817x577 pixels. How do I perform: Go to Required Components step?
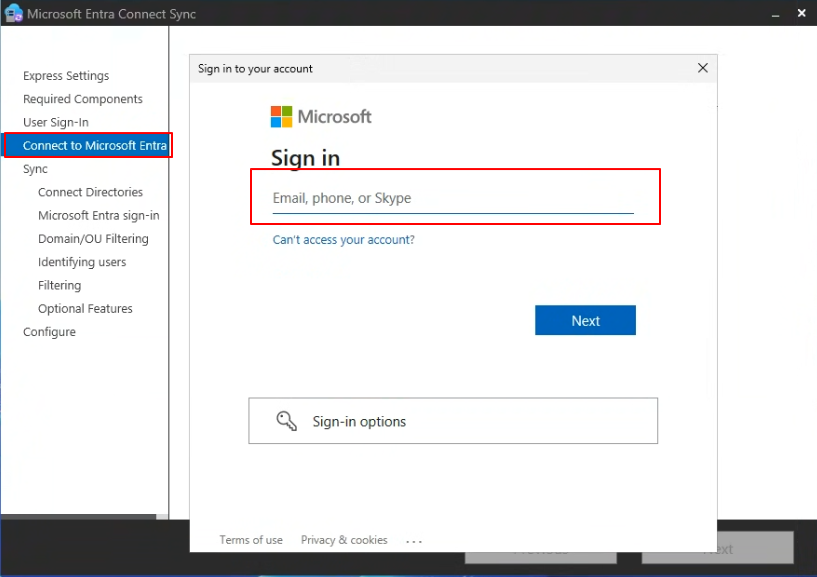coord(83,99)
